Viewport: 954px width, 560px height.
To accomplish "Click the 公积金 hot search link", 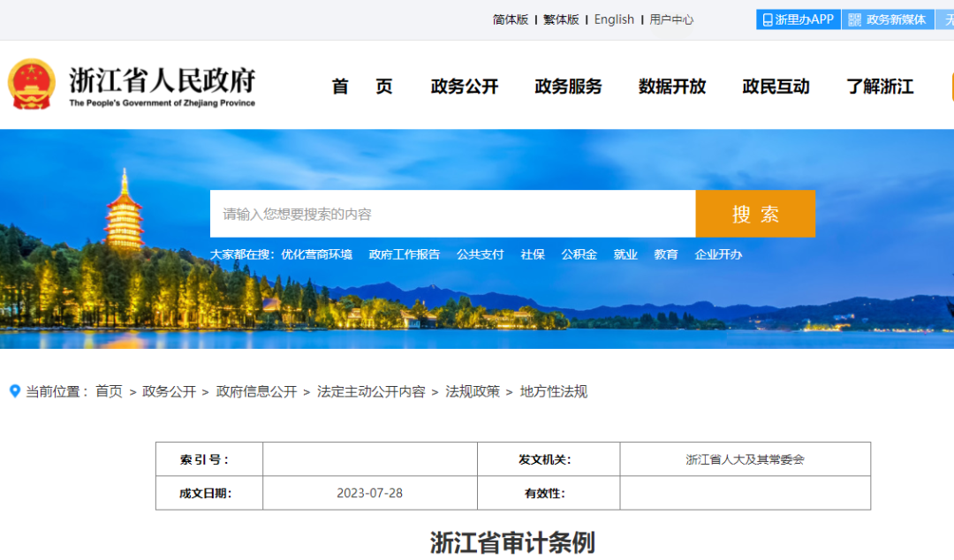I will pos(579,254).
